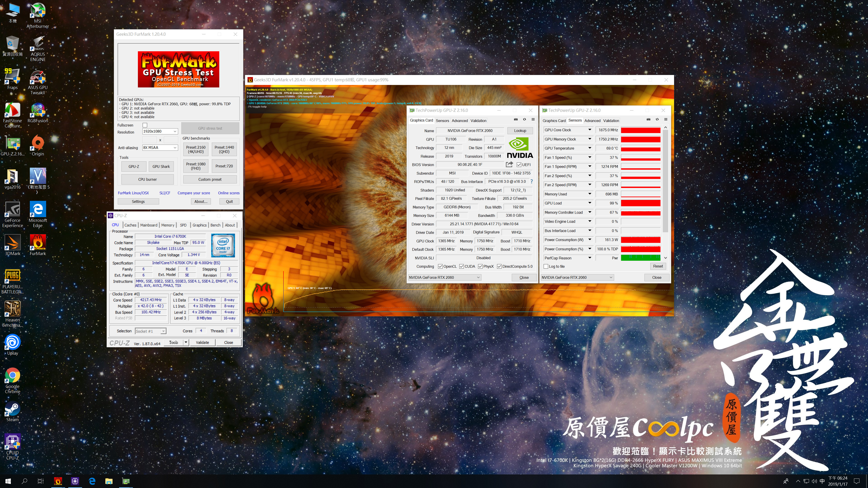Toggle CUDA checkbox in GPU-Z
This screenshot has width=868, height=488.
click(461, 266)
